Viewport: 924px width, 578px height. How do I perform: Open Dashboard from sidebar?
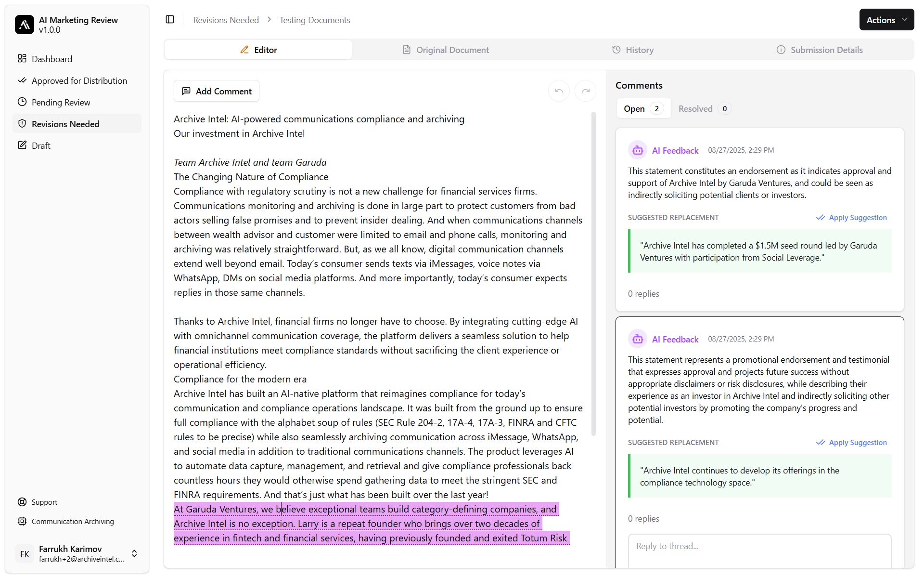point(51,59)
